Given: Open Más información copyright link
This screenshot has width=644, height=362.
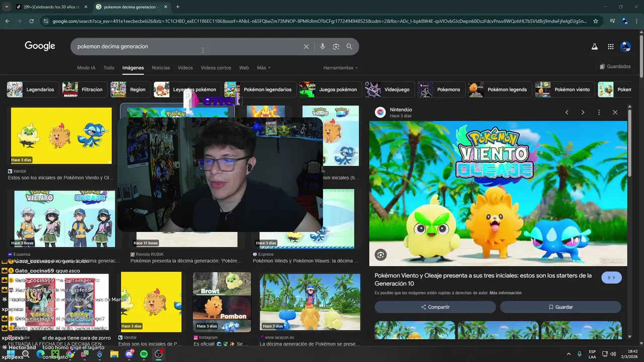Looking at the screenshot, I should click(505, 293).
